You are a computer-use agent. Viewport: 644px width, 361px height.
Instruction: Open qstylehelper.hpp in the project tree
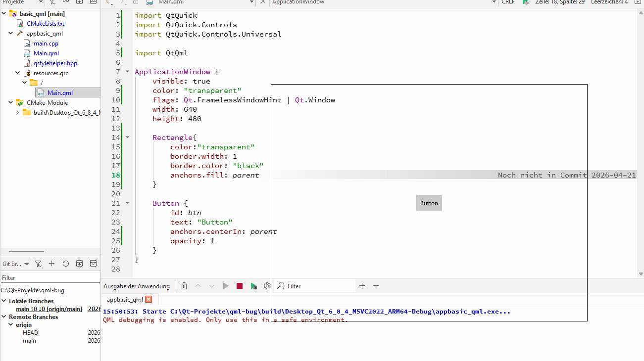pos(55,63)
